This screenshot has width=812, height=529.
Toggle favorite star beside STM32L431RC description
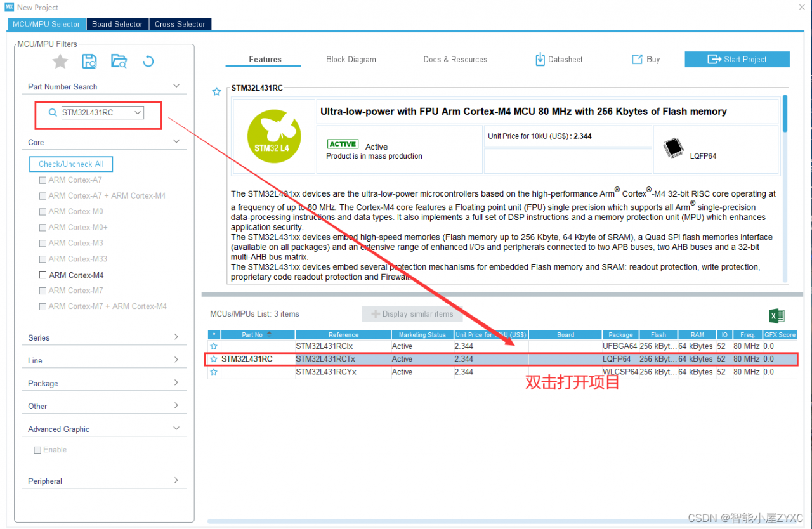point(216,92)
